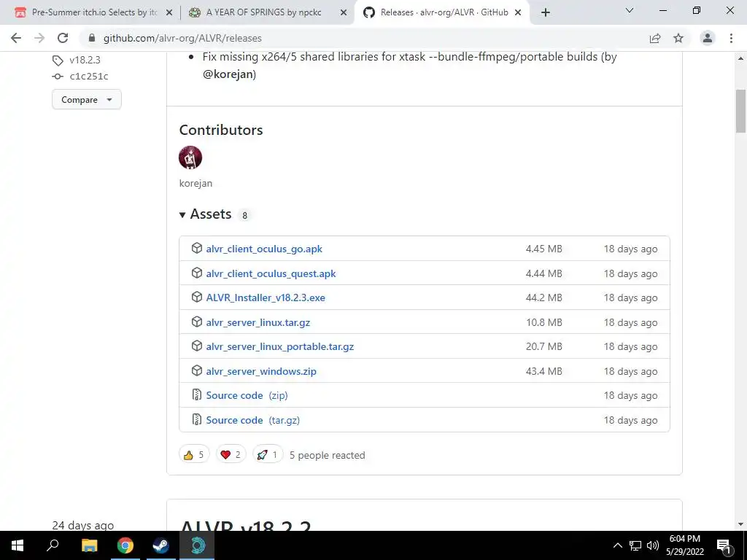
Task: Open Chrome profile avatar menu
Action: coord(708,38)
